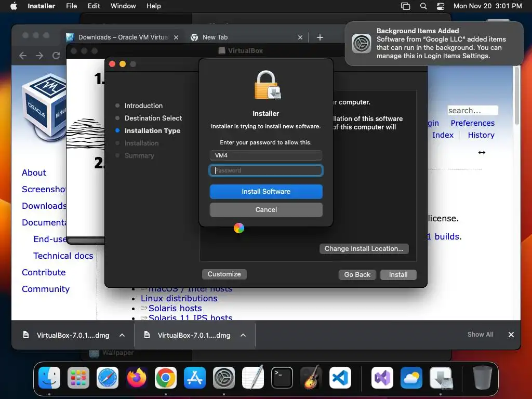Click the Chrome back arrow
The height and width of the screenshot is (399, 532).
(x=23, y=56)
